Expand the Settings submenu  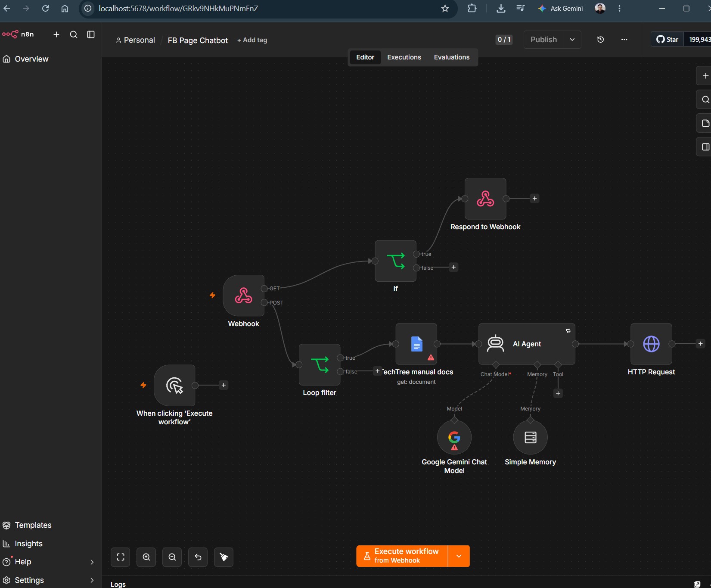[92, 580]
